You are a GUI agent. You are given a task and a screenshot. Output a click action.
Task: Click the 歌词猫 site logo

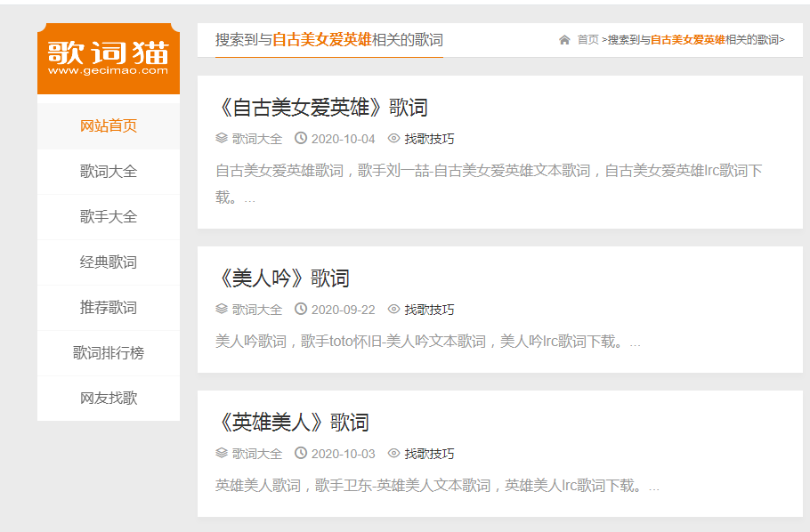[x=109, y=59]
